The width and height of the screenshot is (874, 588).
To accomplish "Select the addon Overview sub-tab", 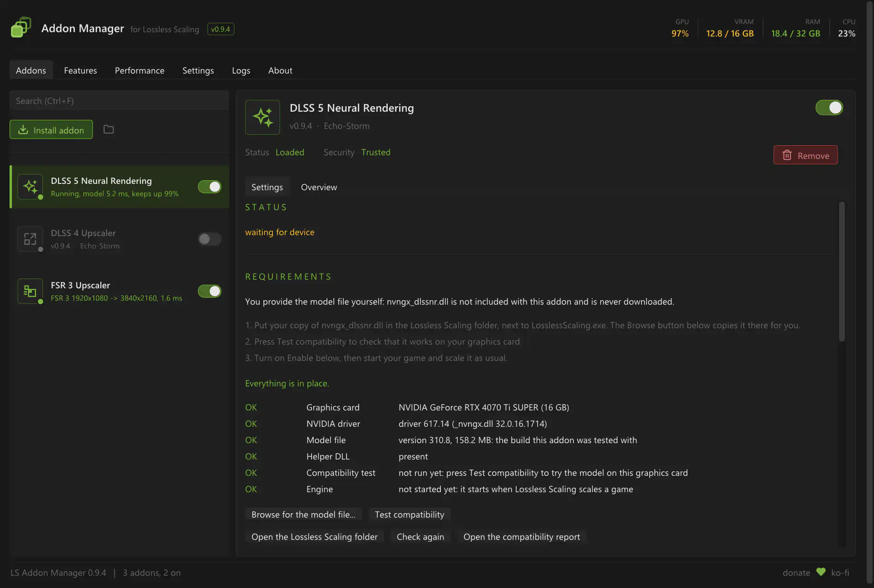I will 319,187.
